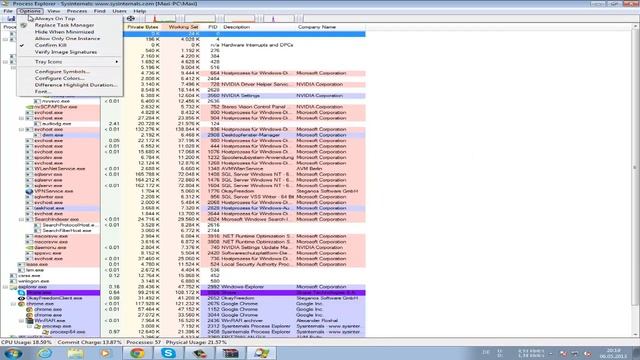Click the crosshair Find Window's Process icon
This screenshot has height=360, width=640.
click(131, 18)
